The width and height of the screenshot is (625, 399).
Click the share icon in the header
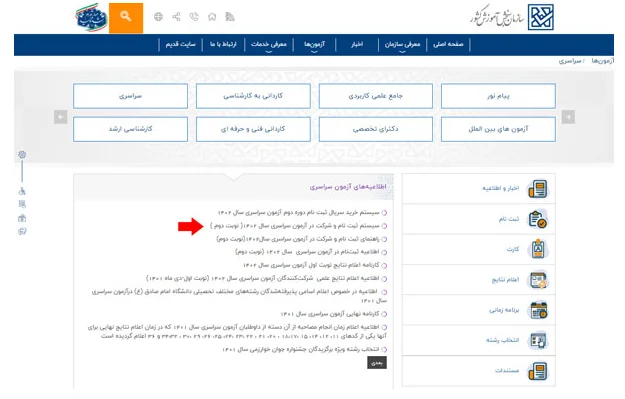tap(176, 17)
